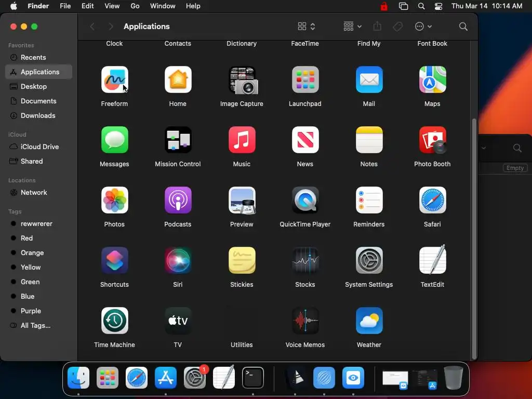Open the Freeform app icon

(114, 79)
